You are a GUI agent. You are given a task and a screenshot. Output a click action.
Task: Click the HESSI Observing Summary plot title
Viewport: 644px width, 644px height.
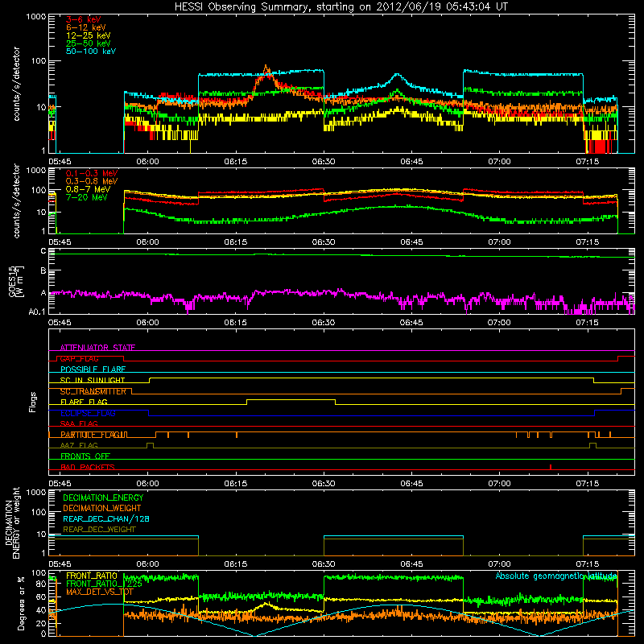341,7
